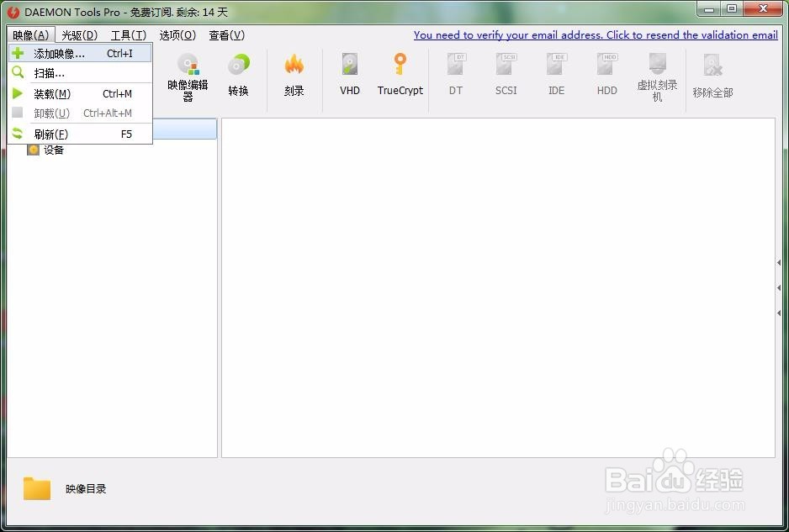Screen dimensions: 789x532
Task: Select Unmount (卸载) menu entry
Action: click(81, 113)
